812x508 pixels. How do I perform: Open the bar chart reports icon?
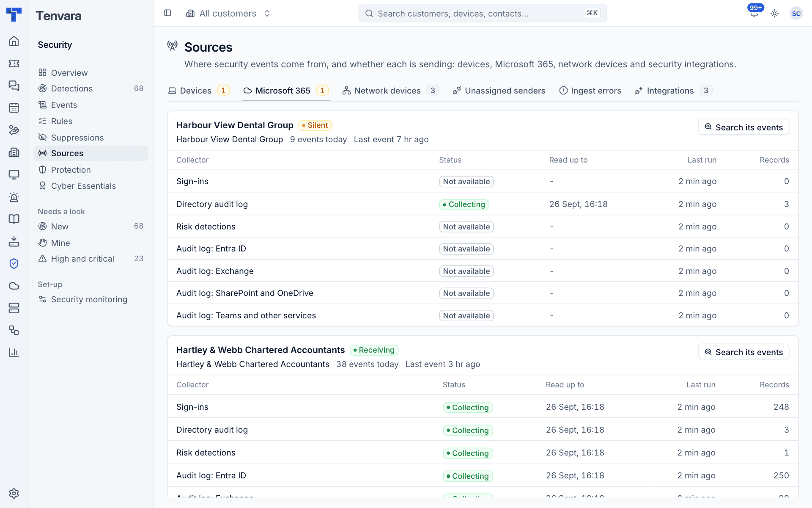[14, 352]
